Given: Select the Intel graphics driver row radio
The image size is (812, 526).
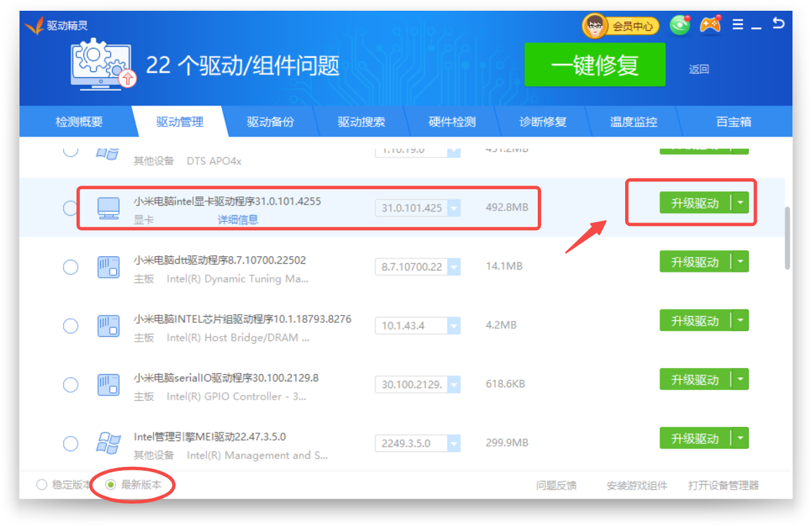Looking at the screenshot, I should coord(70,209).
